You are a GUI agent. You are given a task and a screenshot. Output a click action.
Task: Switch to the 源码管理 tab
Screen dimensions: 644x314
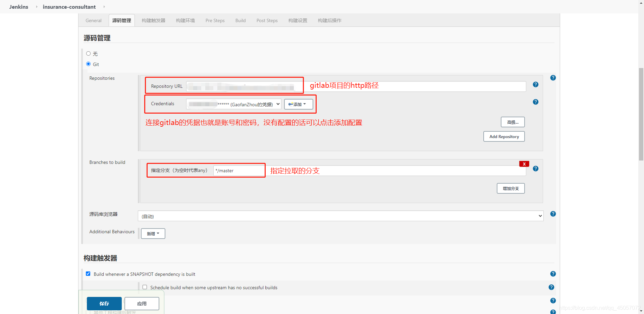pos(122,20)
